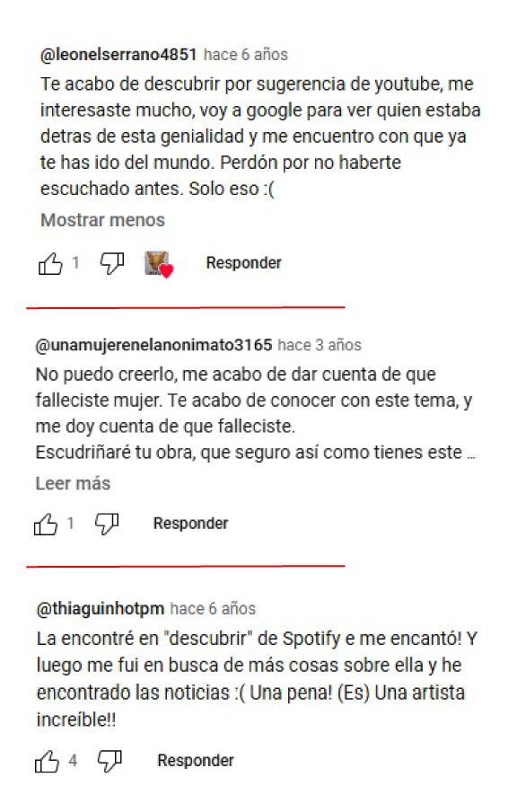The width and height of the screenshot is (517, 812).
Task: Open @thiaguinhotpm channel link
Action: pos(101,608)
